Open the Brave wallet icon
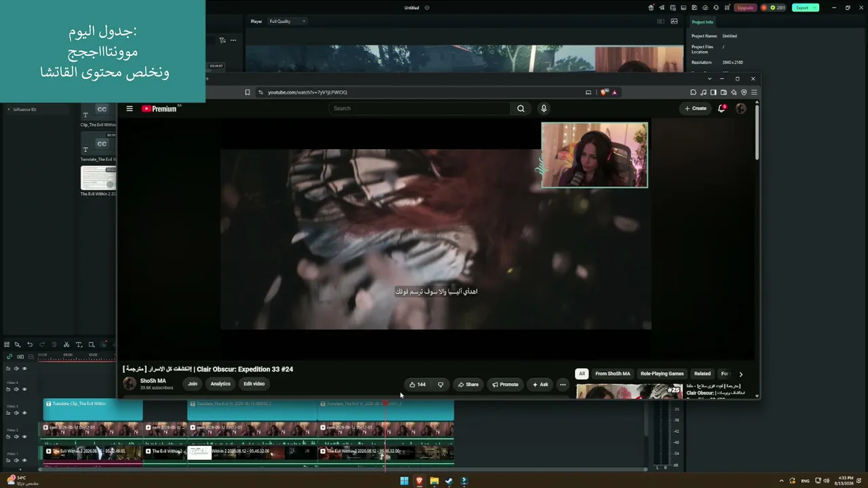The height and width of the screenshot is (488, 868). pos(724,92)
